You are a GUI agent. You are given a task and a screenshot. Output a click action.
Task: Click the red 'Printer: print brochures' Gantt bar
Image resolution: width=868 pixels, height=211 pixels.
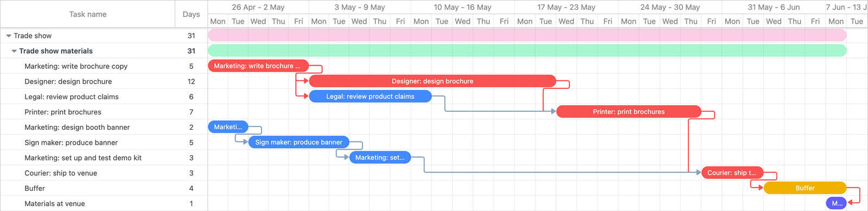[x=629, y=112]
